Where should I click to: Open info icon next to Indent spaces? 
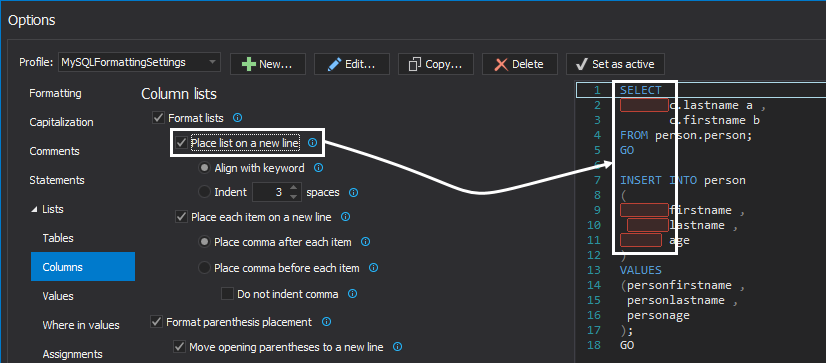tap(353, 193)
